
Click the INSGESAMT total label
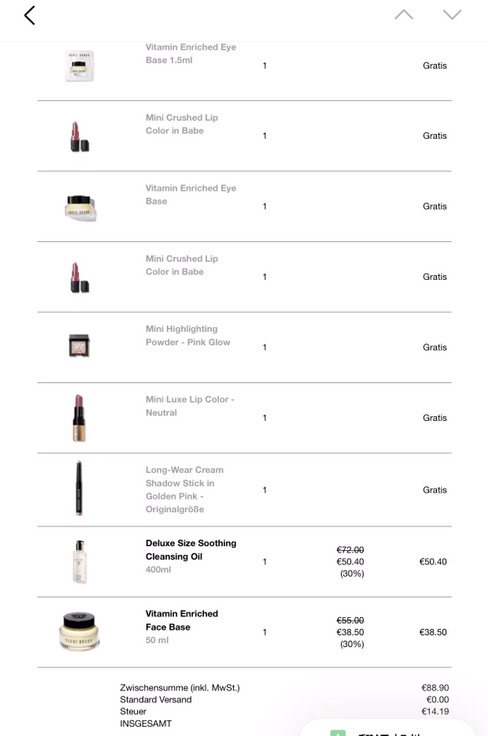(145, 723)
